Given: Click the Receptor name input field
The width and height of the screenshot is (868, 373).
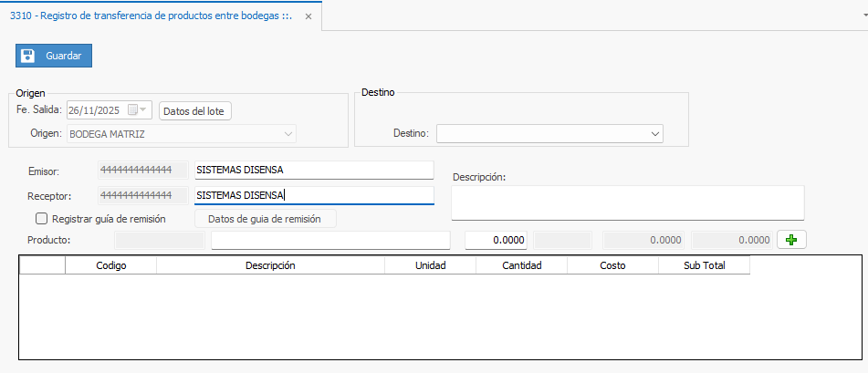Looking at the screenshot, I should (313, 195).
